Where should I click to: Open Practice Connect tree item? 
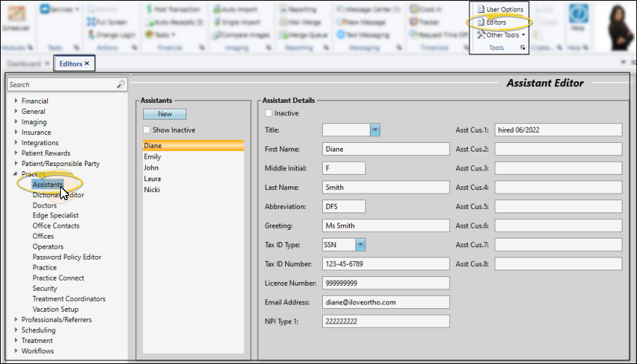pos(59,278)
